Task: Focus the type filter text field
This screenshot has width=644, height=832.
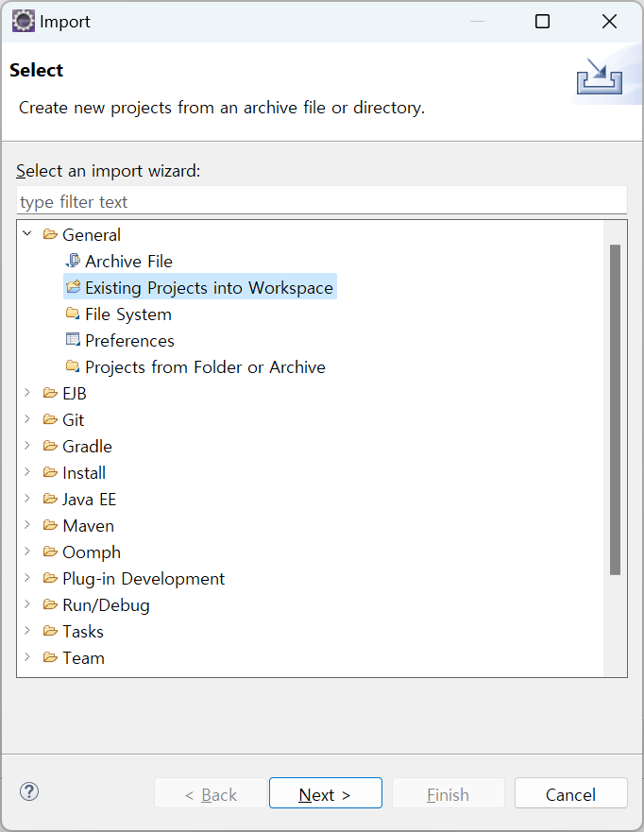Action: [x=321, y=201]
